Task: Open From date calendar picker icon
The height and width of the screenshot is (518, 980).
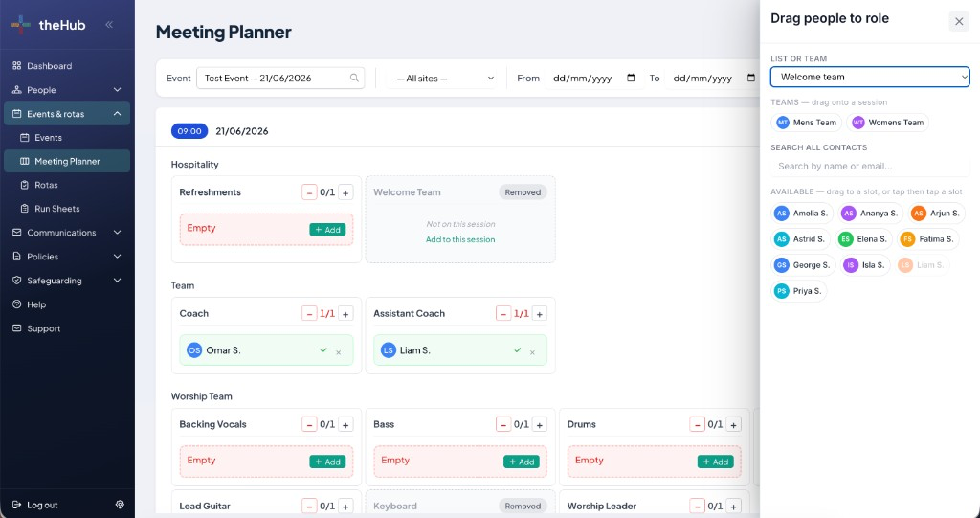Action: [631, 79]
